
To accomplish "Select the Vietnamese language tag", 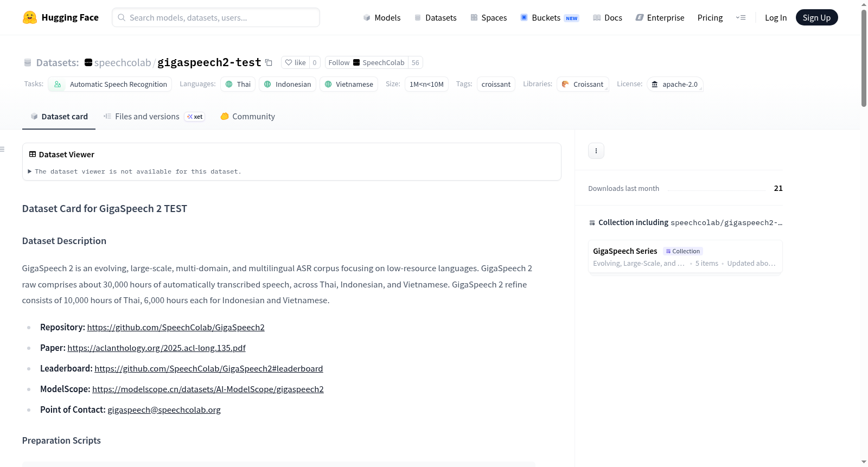I will (349, 84).
